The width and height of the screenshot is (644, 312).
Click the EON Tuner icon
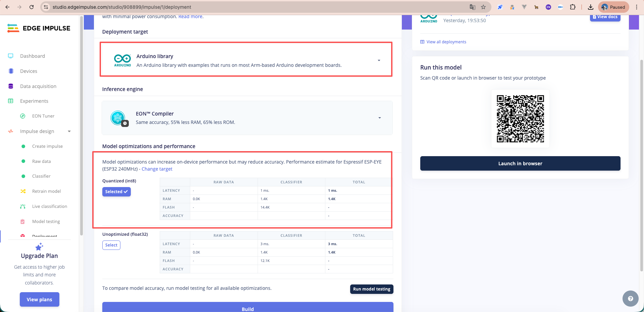[23, 116]
